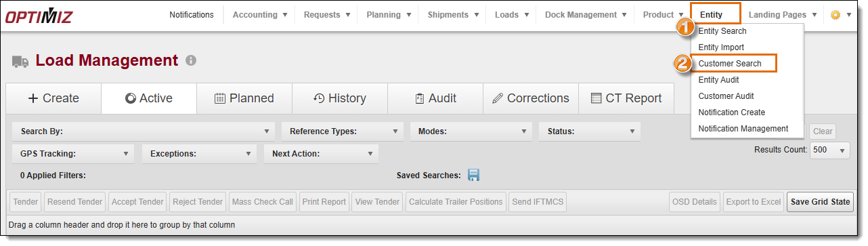Select the Corrections tab
The width and height of the screenshot is (868, 246).
point(531,98)
